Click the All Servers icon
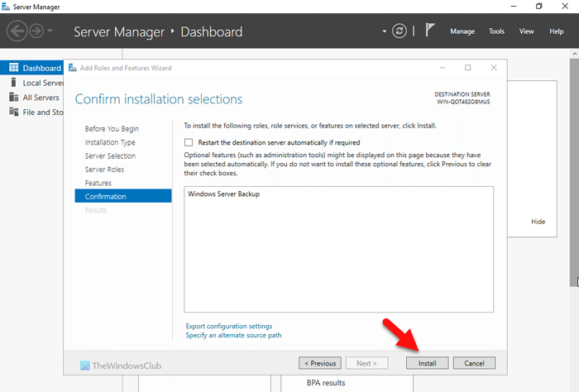 (14, 97)
